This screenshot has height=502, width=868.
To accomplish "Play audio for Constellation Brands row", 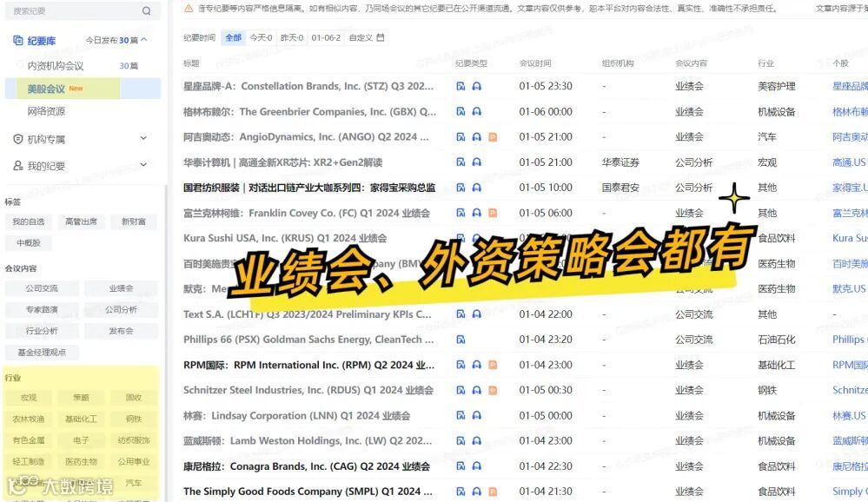I will coord(477,86).
